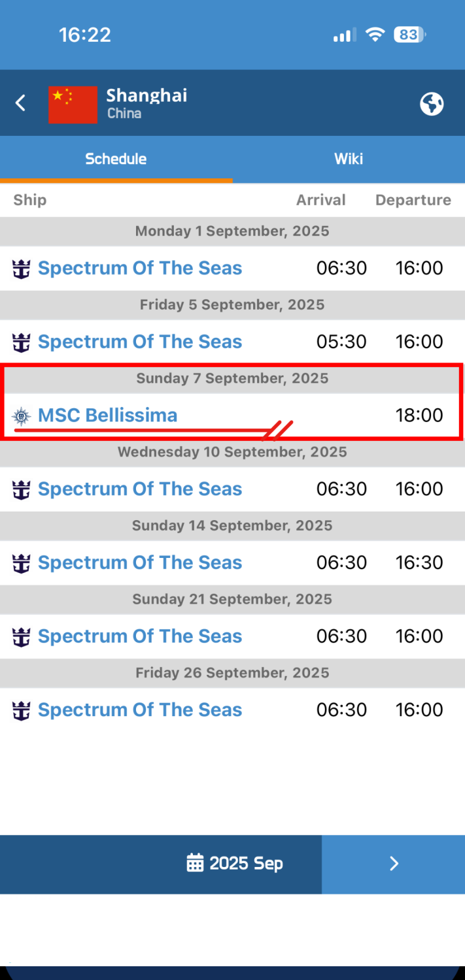465x980 pixels.
Task: Tap Royal Caribbean icon on 26 September row
Action: click(x=22, y=710)
